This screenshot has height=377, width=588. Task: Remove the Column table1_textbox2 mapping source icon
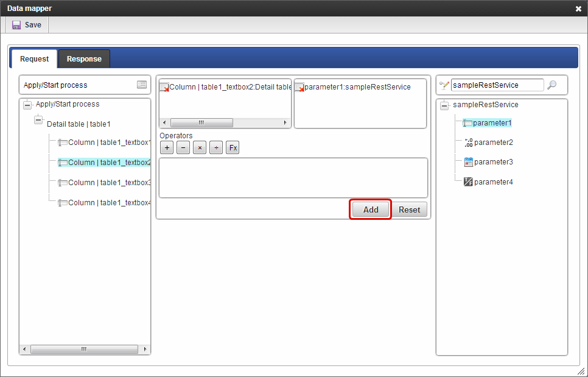click(x=164, y=88)
